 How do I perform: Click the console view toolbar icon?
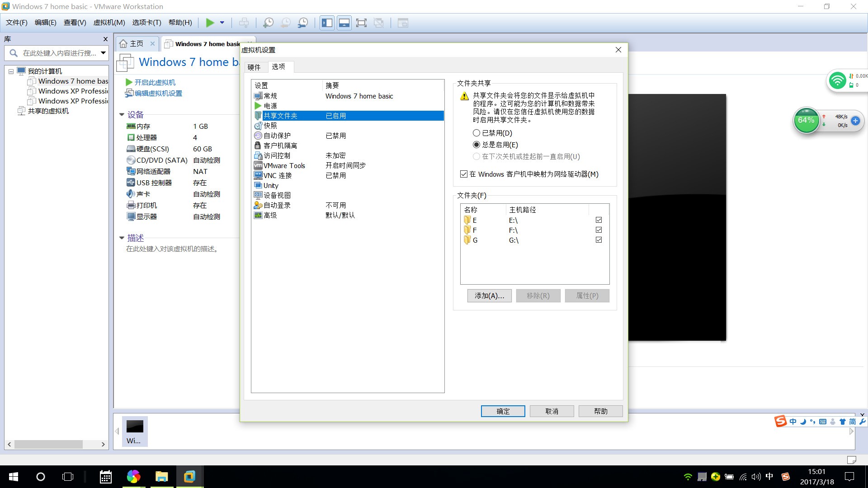coord(403,23)
